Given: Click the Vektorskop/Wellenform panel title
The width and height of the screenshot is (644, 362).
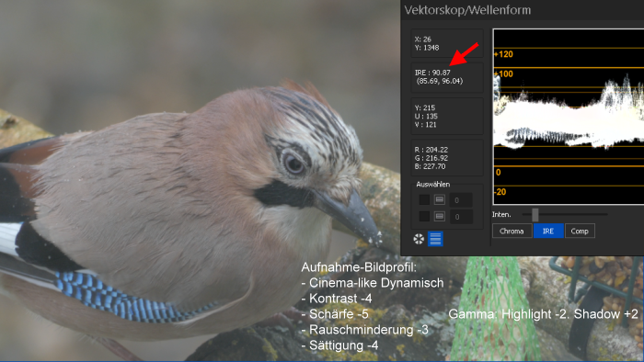Looking at the screenshot, I should click(x=467, y=10).
